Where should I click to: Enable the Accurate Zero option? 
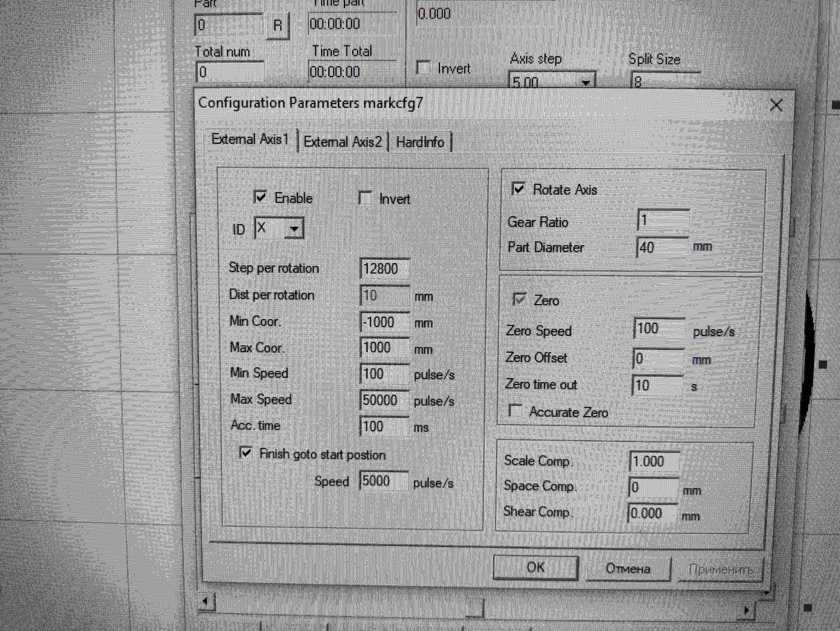coord(515,411)
